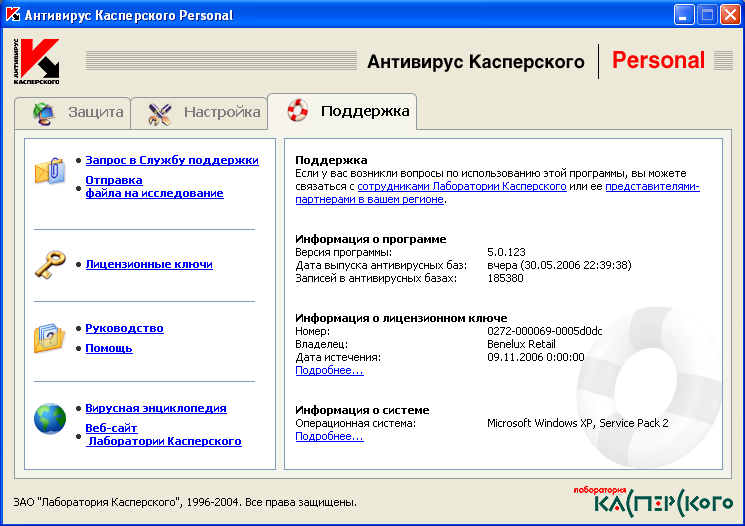Click Подробнее under system info
The height and width of the screenshot is (526, 745).
tap(329, 436)
